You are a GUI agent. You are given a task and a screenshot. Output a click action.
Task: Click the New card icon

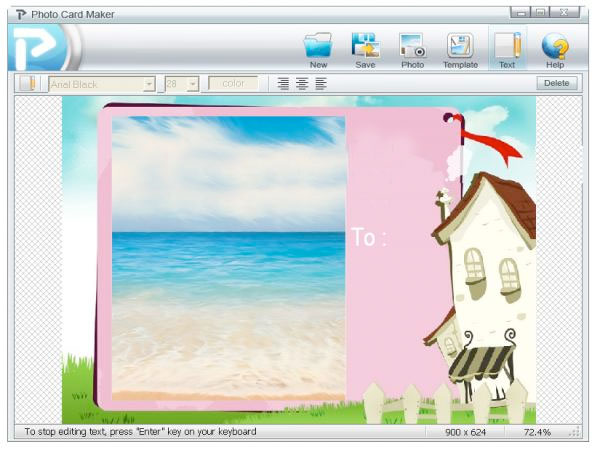(318, 49)
